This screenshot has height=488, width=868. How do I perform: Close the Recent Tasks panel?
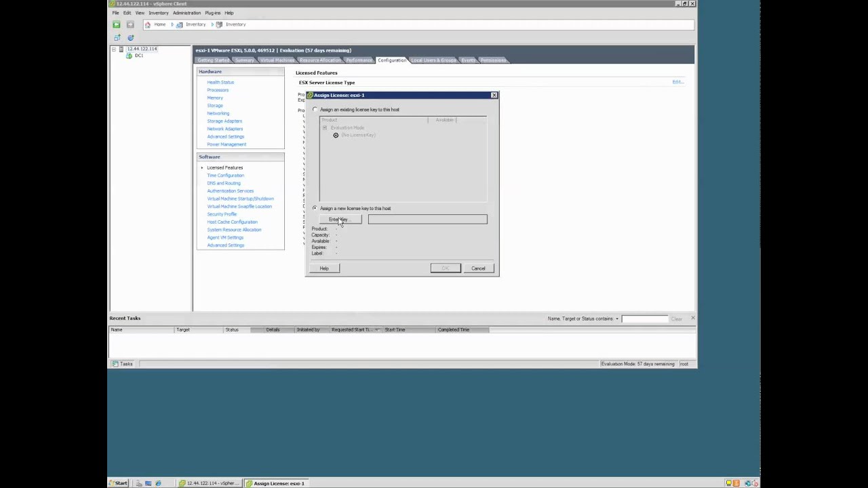click(x=692, y=318)
